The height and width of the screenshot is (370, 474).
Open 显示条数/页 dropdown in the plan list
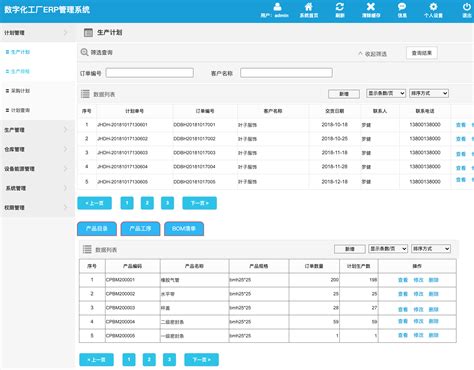tap(386, 93)
